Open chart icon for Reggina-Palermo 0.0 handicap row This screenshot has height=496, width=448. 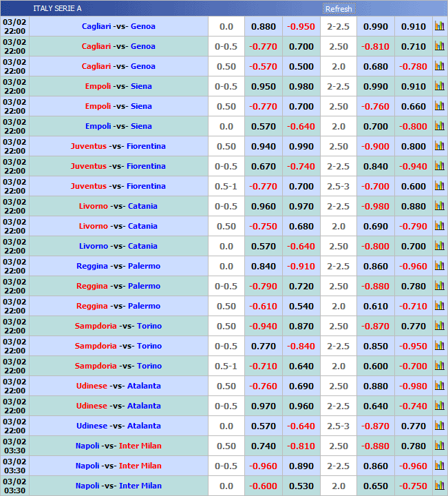tap(439, 266)
